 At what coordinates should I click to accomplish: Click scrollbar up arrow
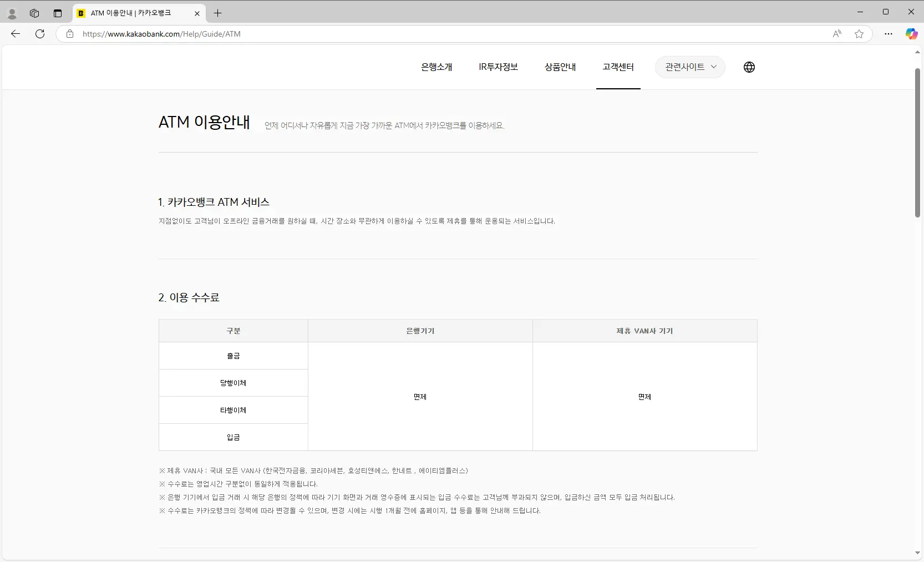(917, 52)
